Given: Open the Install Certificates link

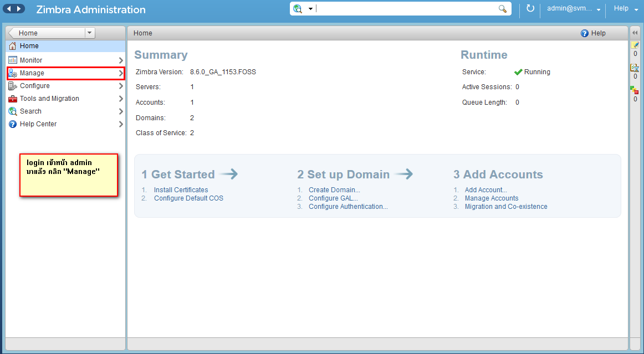Looking at the screenshot, I should coord(181,189).
